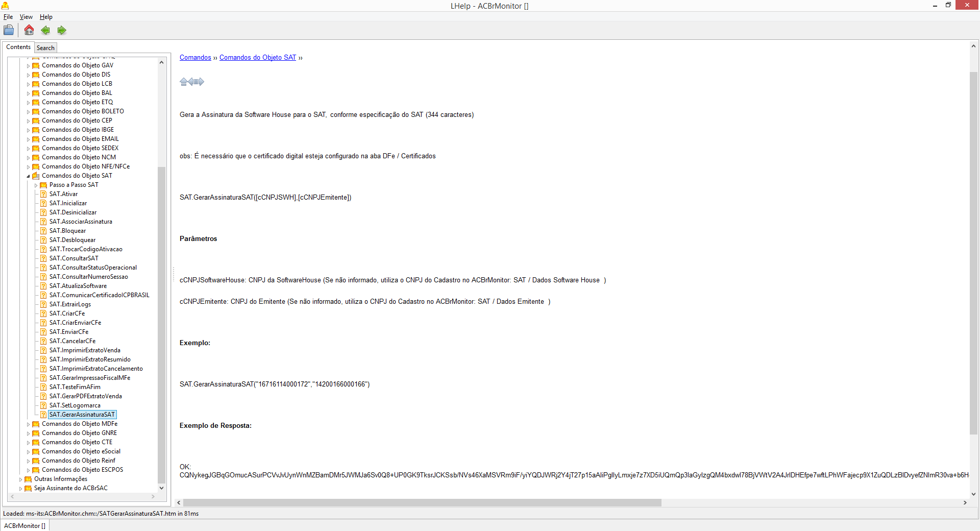Click the help icon beside SAT.Desbloquear

click(x=43, y=240)
